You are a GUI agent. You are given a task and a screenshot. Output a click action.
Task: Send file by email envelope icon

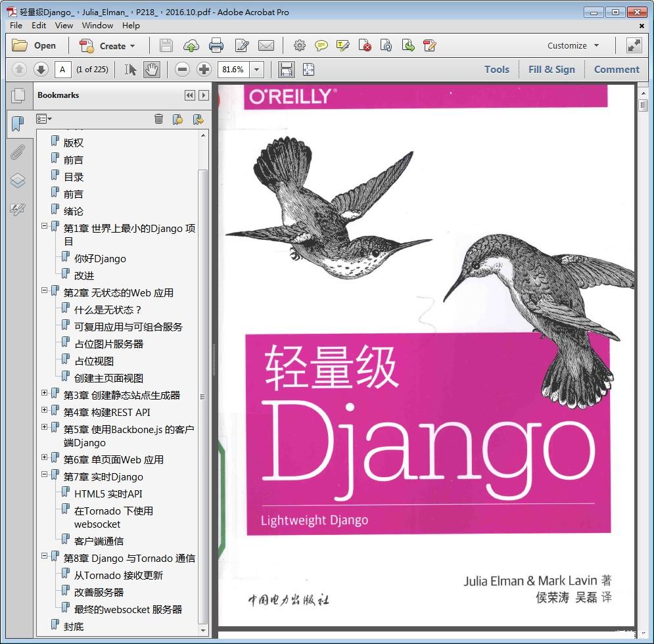click(x=266, y=45)
